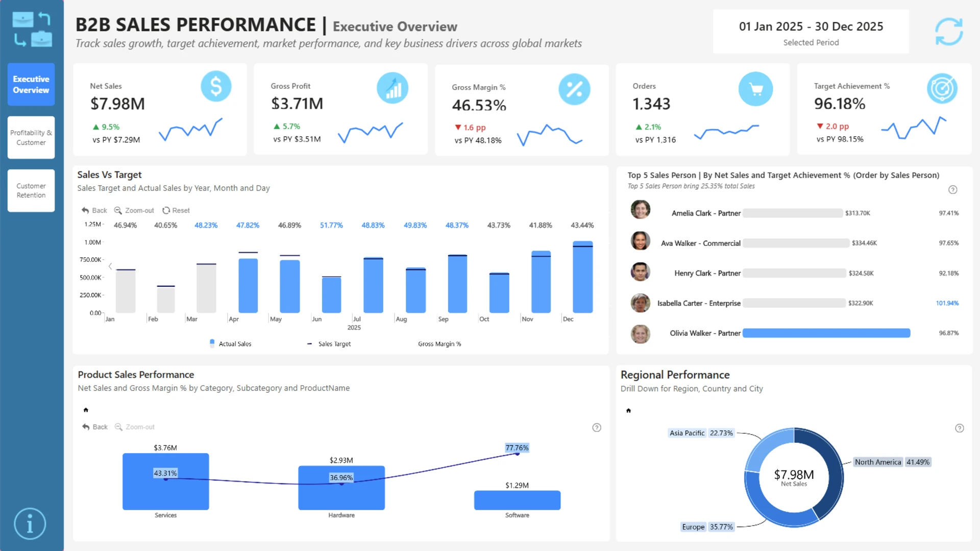Click the 77.76% Software margin label
The width and height of the screenshot is (980, 551).
pyautogui.click(x=517, y=448)
